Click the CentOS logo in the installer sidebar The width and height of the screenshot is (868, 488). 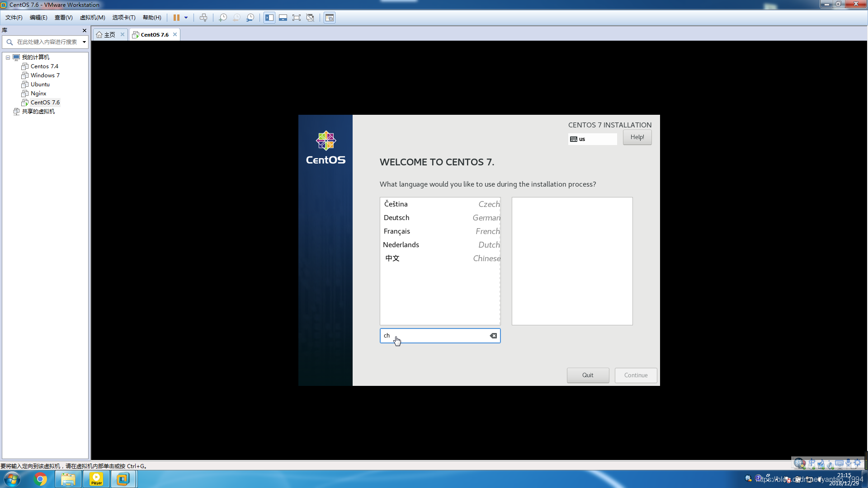pos(325,148)
